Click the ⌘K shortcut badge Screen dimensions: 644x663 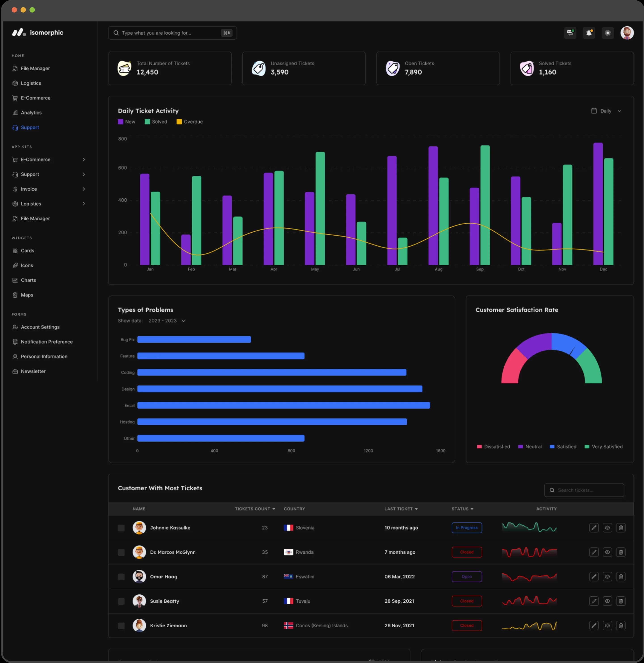tap(227, 33)
